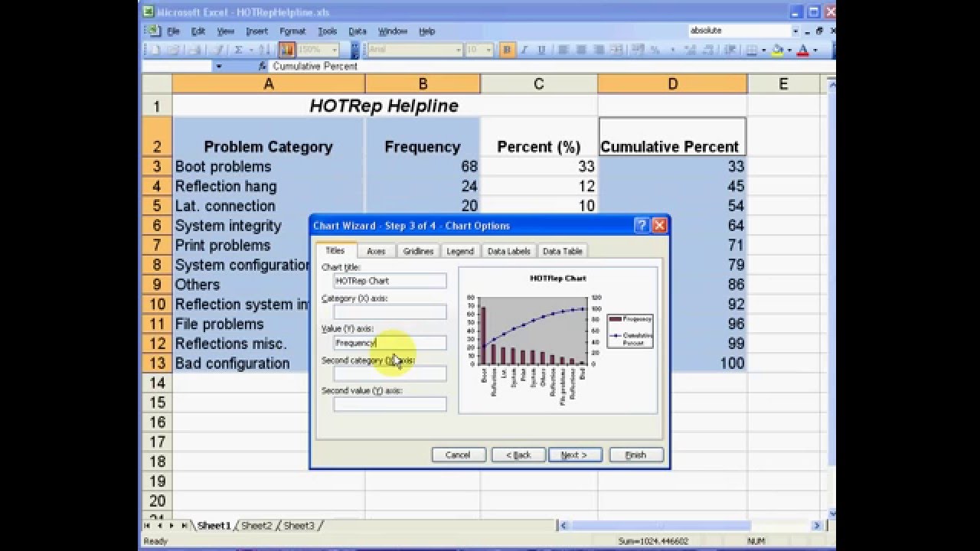
Task: Click the previous sheet navigation arrow
Action: (x=158, y=526)
